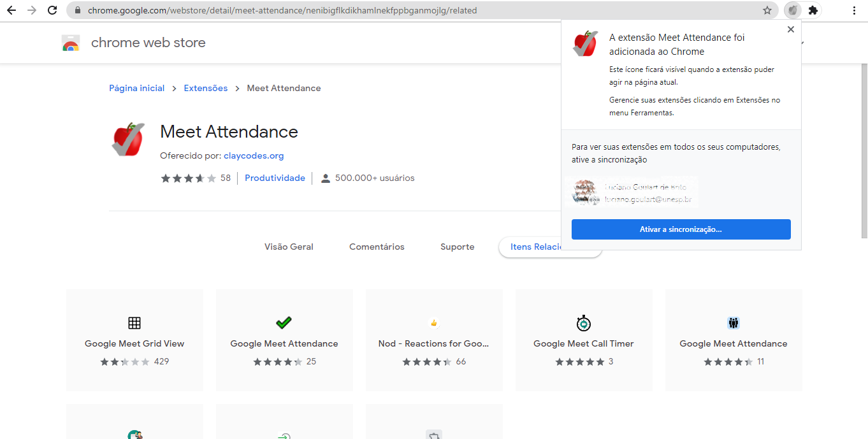
Task: Open the Chrome three-dot menu
Action: pyautogui.click(x=854, y=10)
